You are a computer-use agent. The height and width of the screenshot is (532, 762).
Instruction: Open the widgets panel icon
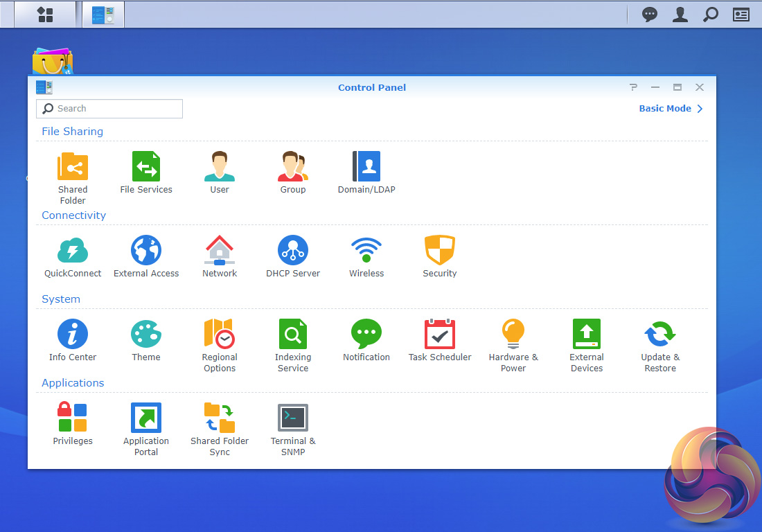click(x=741, y=15)
